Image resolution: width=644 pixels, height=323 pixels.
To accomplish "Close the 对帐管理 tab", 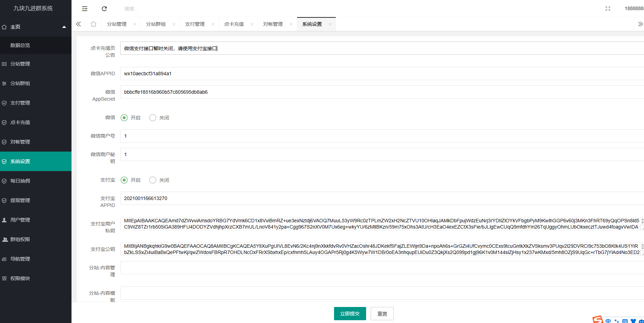I will pyautogui.click(x=291, y=24).
